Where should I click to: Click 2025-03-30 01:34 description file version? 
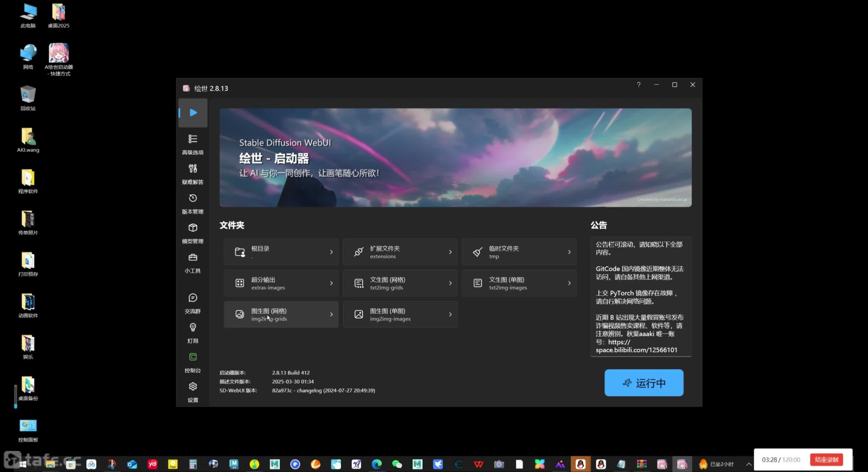293,381
